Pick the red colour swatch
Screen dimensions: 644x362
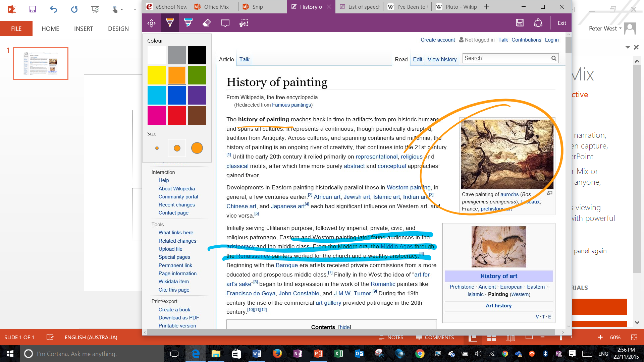tap(177, 115)
